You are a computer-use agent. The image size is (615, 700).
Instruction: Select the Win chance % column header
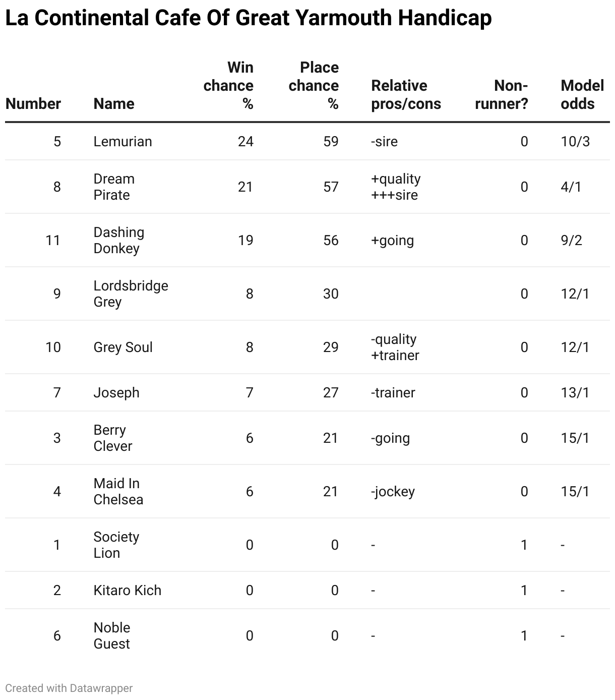(228, 86)
